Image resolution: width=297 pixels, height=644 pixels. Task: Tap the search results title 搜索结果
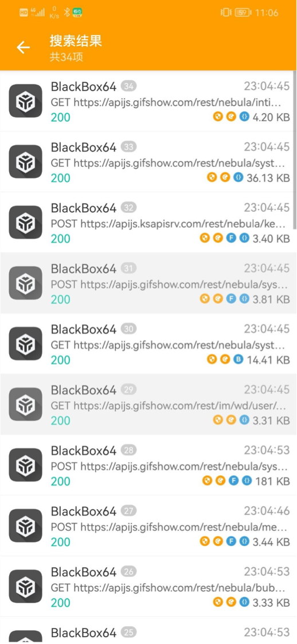pyautogui.click(x=76, y=41)
